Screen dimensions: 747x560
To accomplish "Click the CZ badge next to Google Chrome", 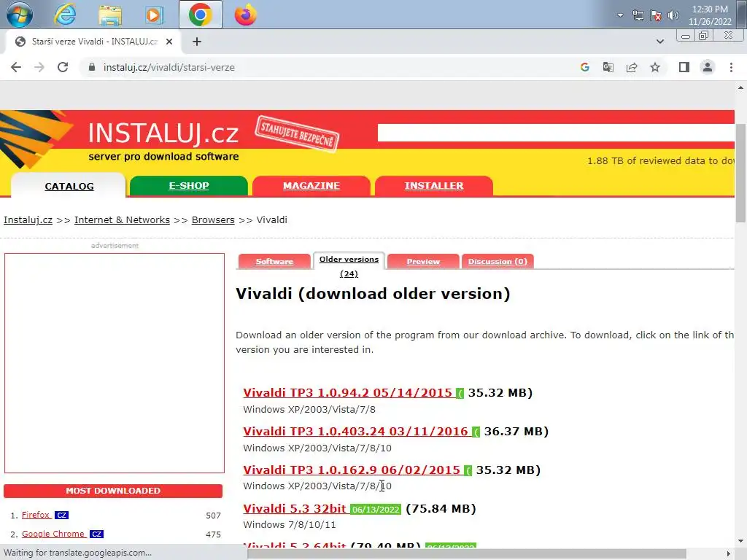I will (97, 534).
